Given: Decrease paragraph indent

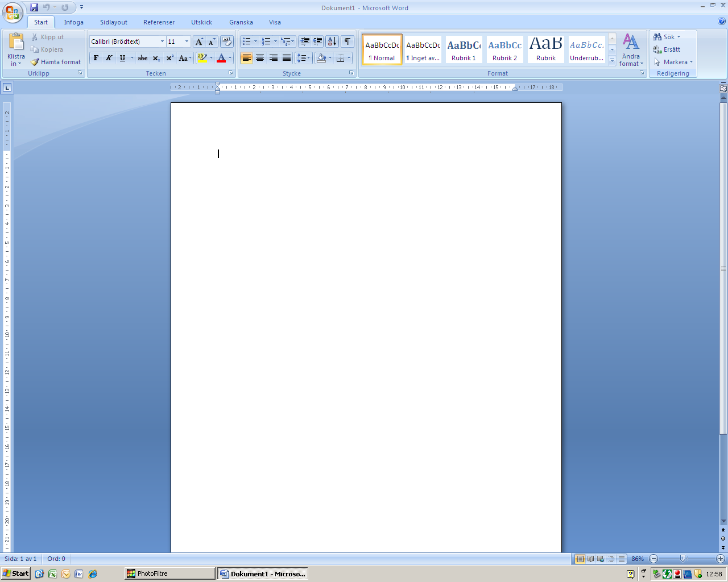Looking at the screenshot, I should (305, 41).
